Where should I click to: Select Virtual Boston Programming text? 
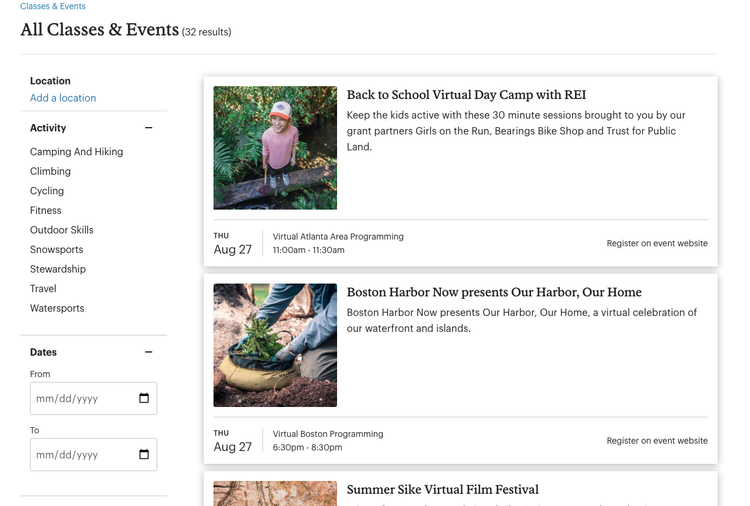coord(328,434)
